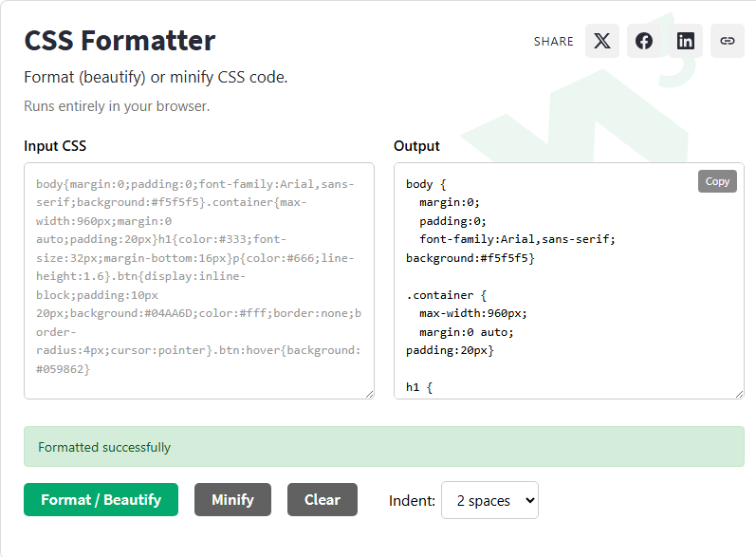Screen dimensions: 756x557
Task: Click the 'SHARE' label text
Action: coord(554,42)
